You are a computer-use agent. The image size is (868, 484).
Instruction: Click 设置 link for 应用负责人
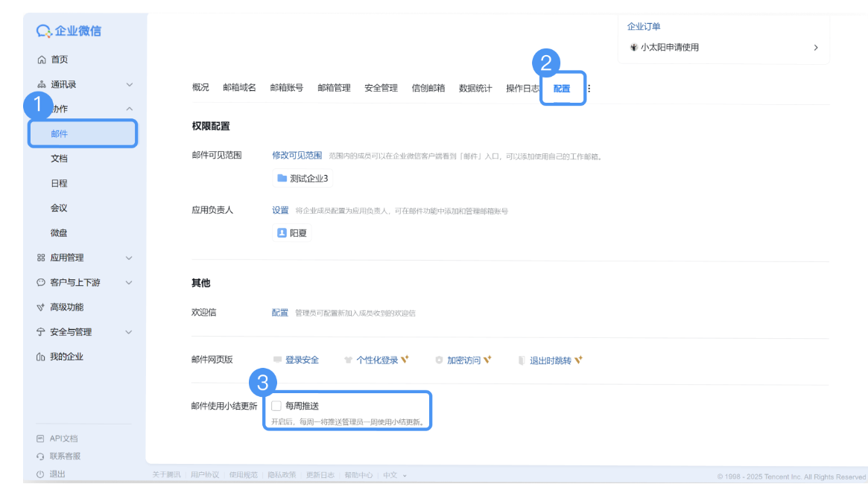(280, 210)
